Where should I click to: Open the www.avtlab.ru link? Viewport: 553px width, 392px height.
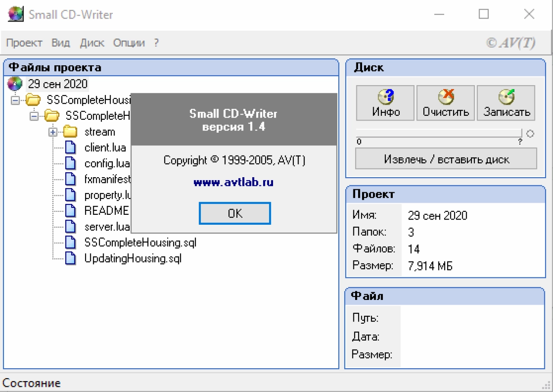(x=233, y=182)
